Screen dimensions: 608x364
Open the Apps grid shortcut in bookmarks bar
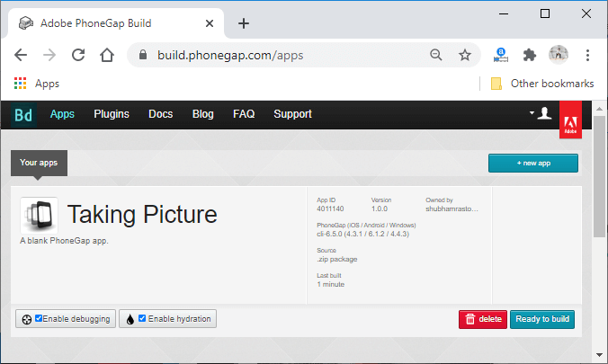[x=37, y=84]
